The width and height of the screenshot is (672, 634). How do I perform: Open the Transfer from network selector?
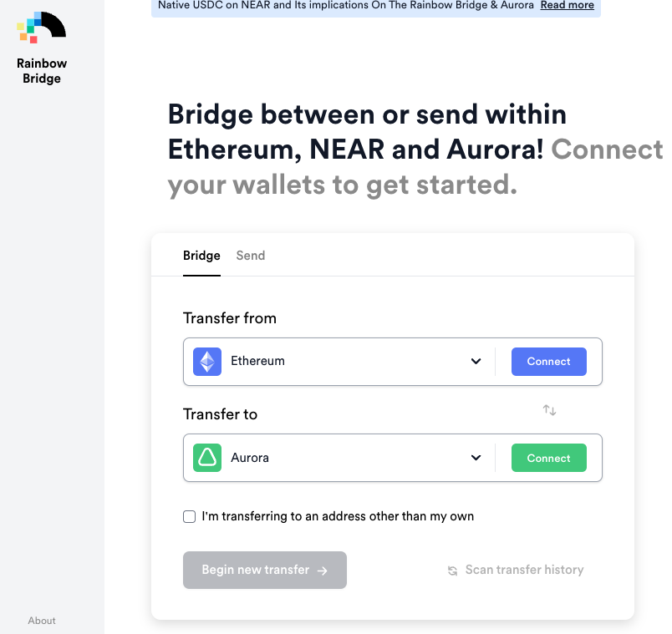(334, 362)
